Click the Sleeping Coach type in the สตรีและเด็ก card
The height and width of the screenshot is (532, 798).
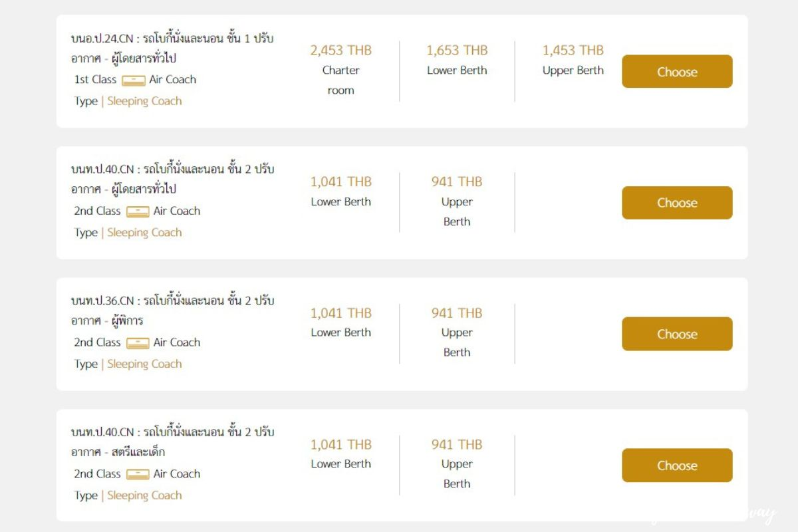point(144,495)
